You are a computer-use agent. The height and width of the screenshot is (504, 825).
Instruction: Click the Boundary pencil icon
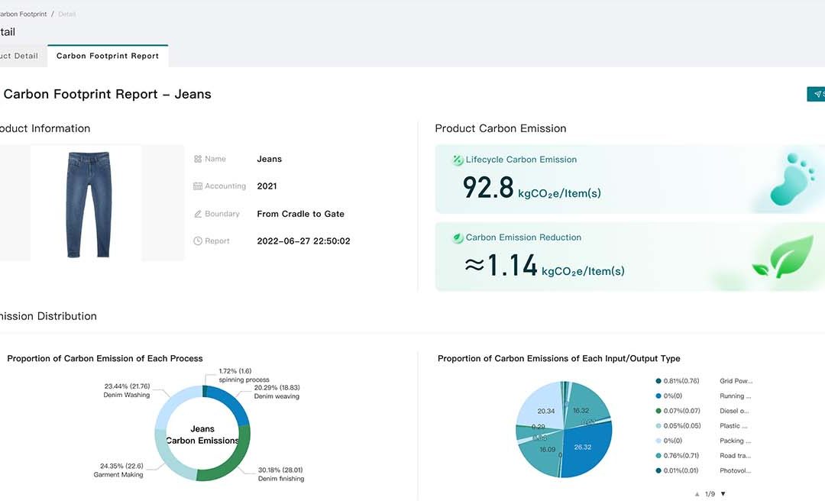coord(198,214)
